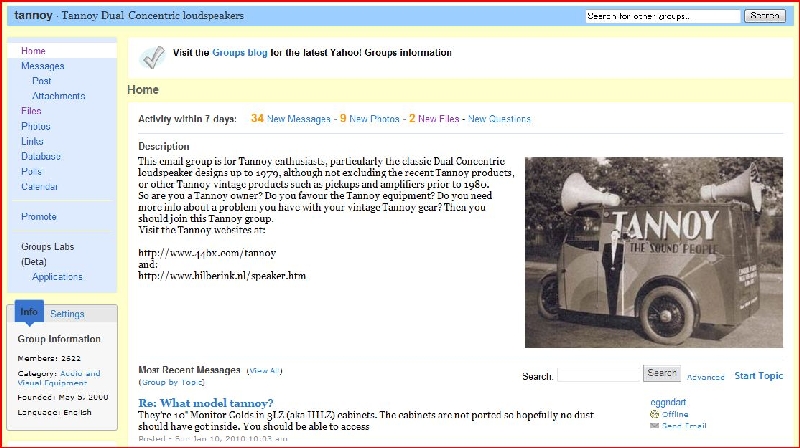Screen dimensions: 800x448
Task: Click the Search button beside message search
Action: click(662, 374)
